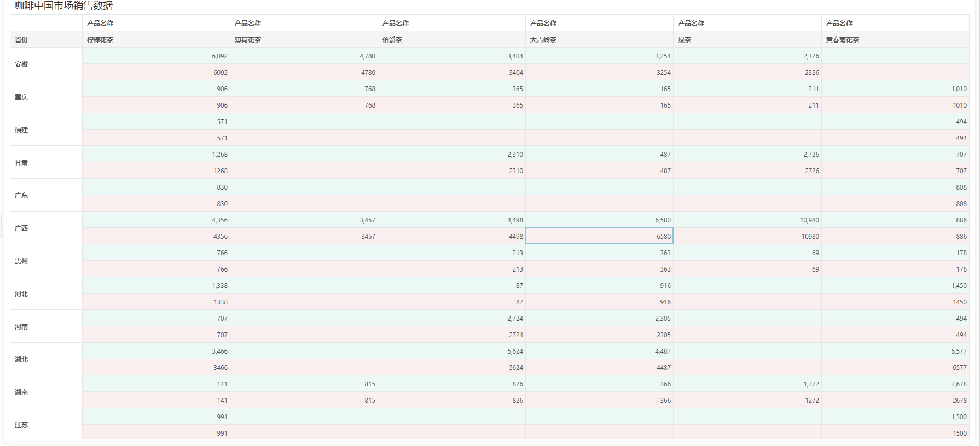This screenshot has height=446, width=980.
Task: Select the cell showing 6,580
Action: click(599, 220)
